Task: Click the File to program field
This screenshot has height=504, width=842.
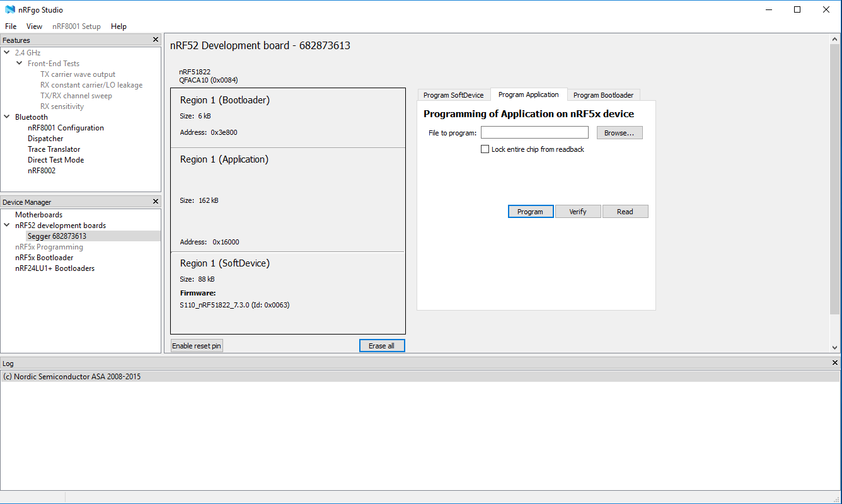Action: (x=534, y=133)
